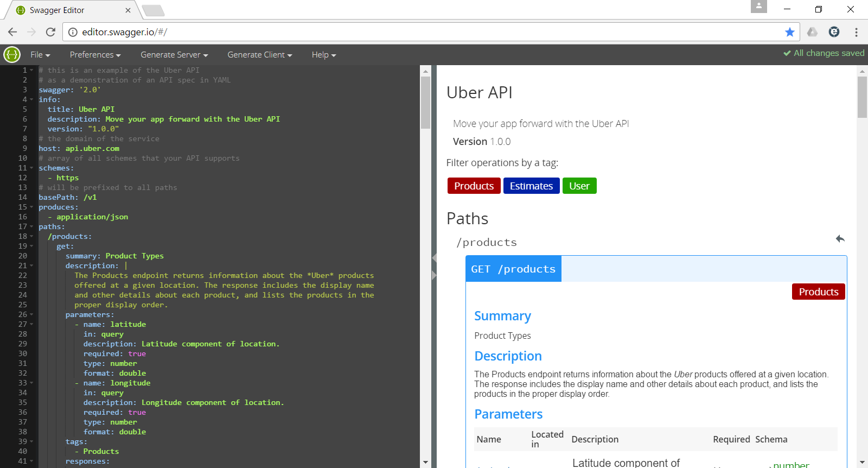This screenshot has width=868, height=468.
Task: Click the 'Schema' column header in parameters table
Action: point(771,439)
